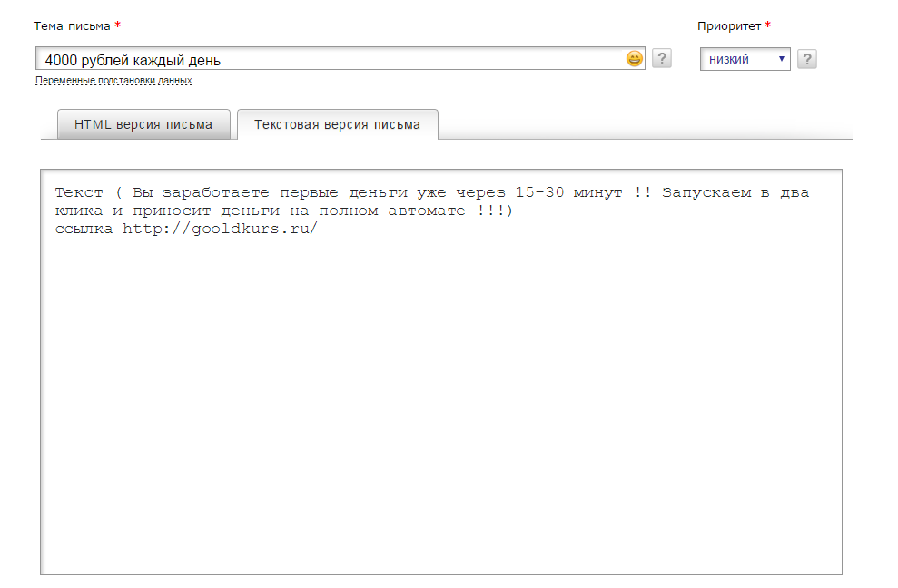Open the emoji smiley picker in subject field
The width and height of the screenshot is (898, 588).
[x=634, y=58]
